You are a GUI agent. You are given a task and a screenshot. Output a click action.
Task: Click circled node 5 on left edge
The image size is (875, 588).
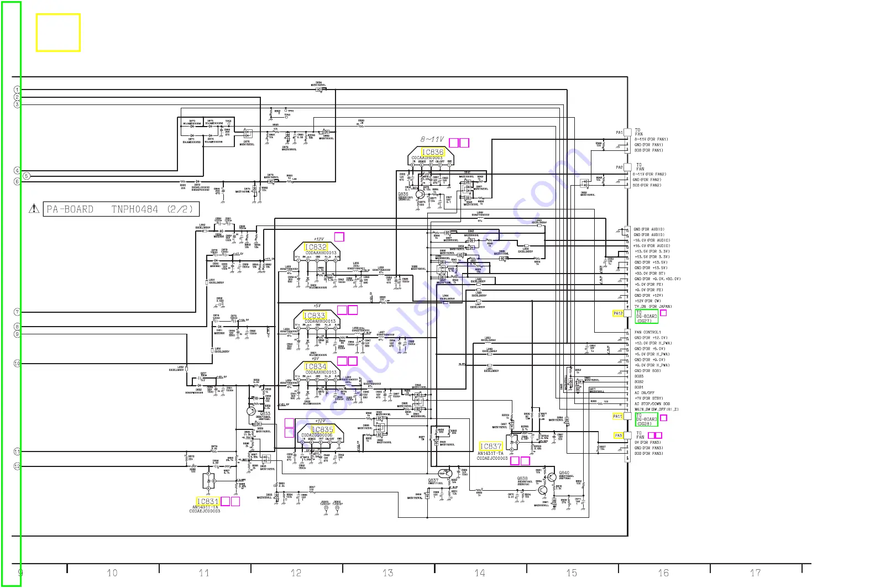26,176
